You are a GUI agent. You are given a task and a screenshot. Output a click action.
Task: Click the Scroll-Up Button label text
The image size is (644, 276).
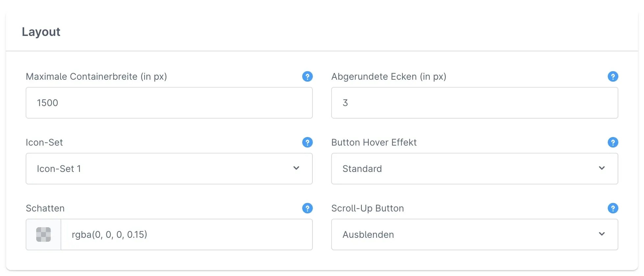tap(367, 208)
